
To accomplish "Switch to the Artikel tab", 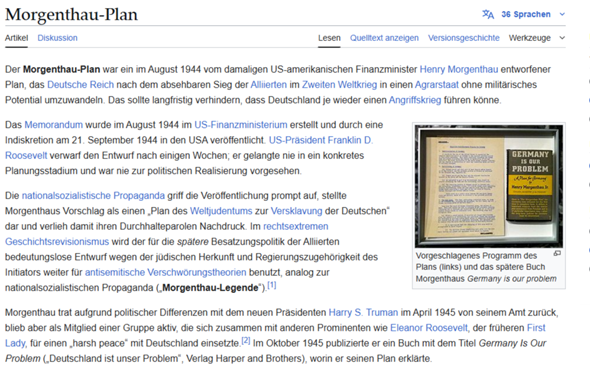I will click(x=16, y=38).
